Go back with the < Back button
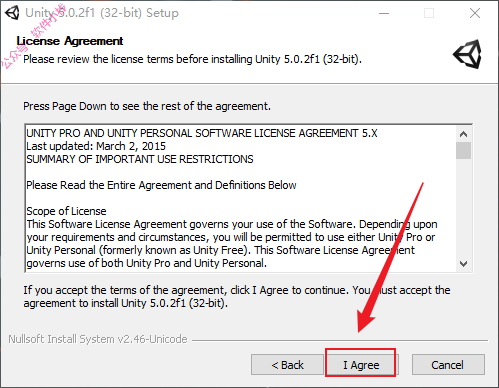Viewport: 499px width, 388px height. tap(287, 365)
